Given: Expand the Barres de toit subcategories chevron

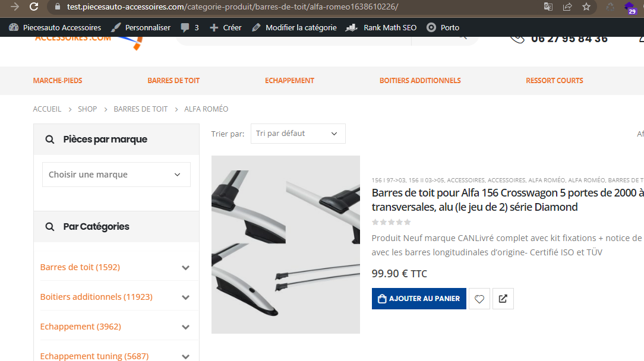Looking at the screenshot, I should pyautogui.click(x=185, y=268).
